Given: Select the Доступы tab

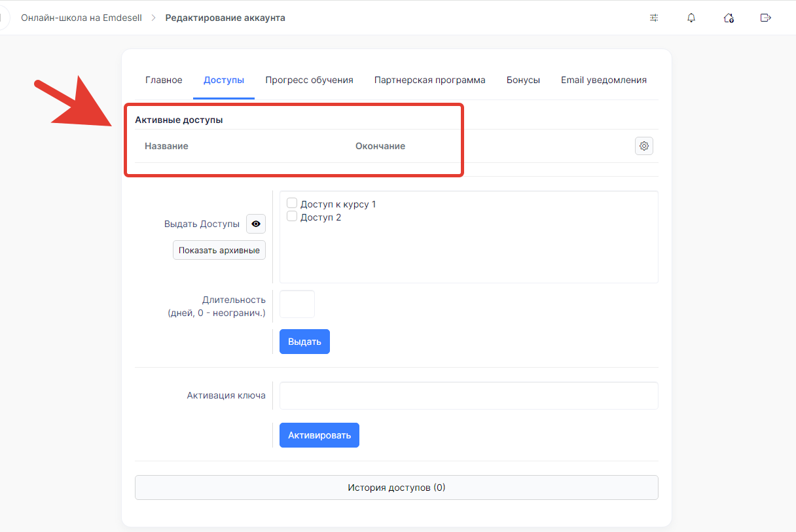Looking at the screenshot, I should (224, 80).
